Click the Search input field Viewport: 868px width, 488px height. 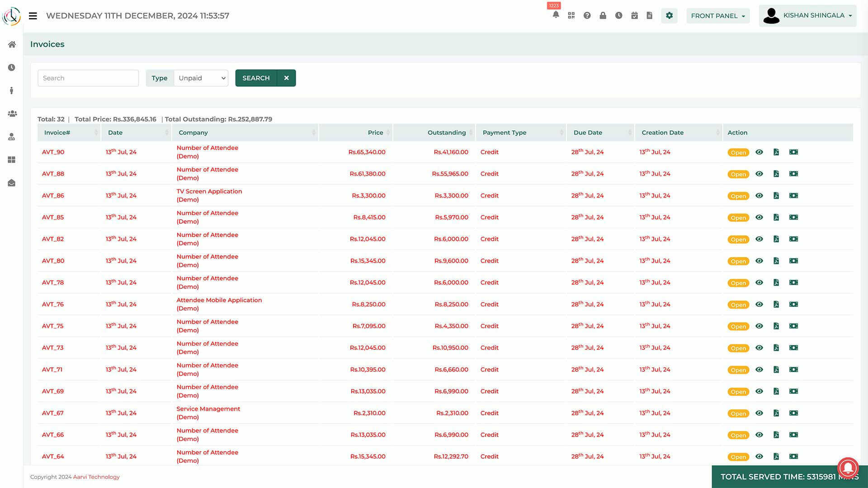coord(88,78)
